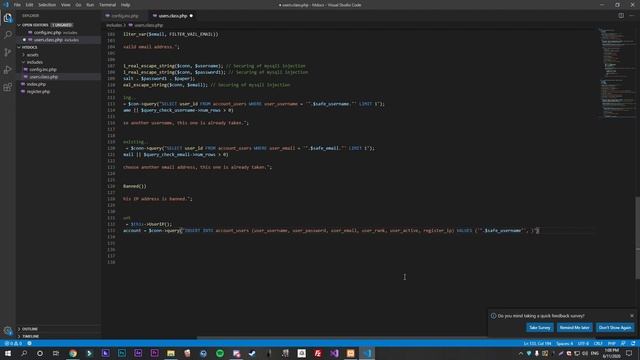Screen dimensions: 640x360
Task: Click Don't Show Again button
Action: tap(615, 327)
